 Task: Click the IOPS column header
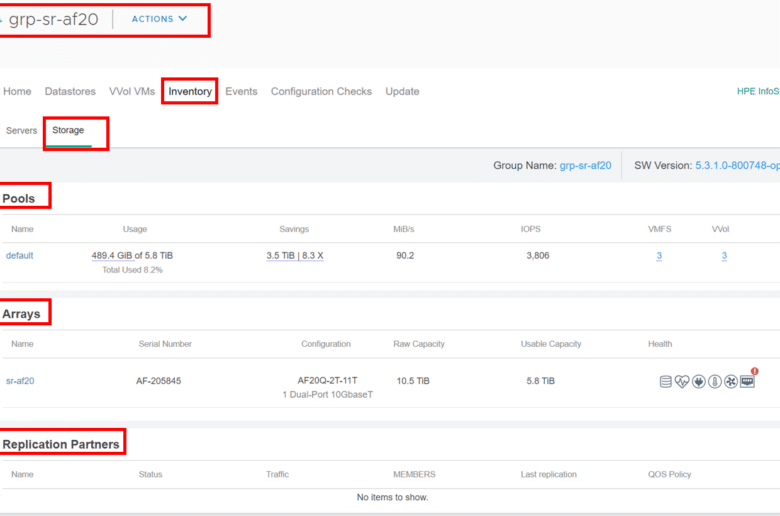pyautogui.click(x=531, y=229)
